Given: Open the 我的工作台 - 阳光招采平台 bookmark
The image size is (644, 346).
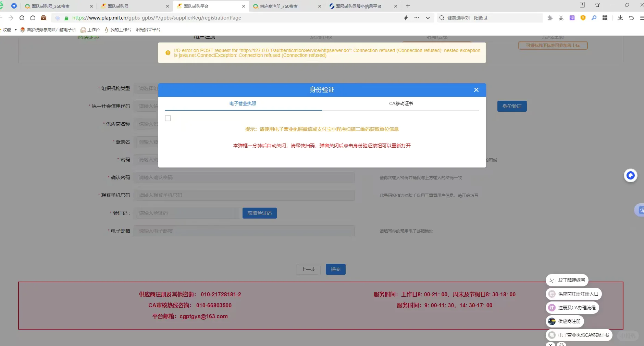Looking at the screenshot, I should [x=132, y=30].
